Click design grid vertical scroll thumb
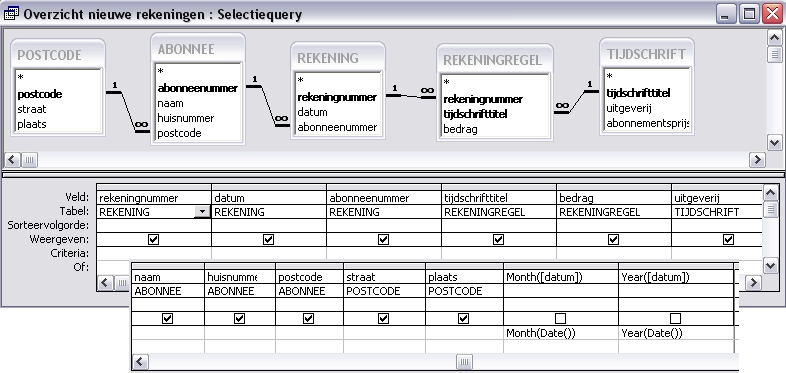Screen dimensions: 786x373 click(770, 209)
